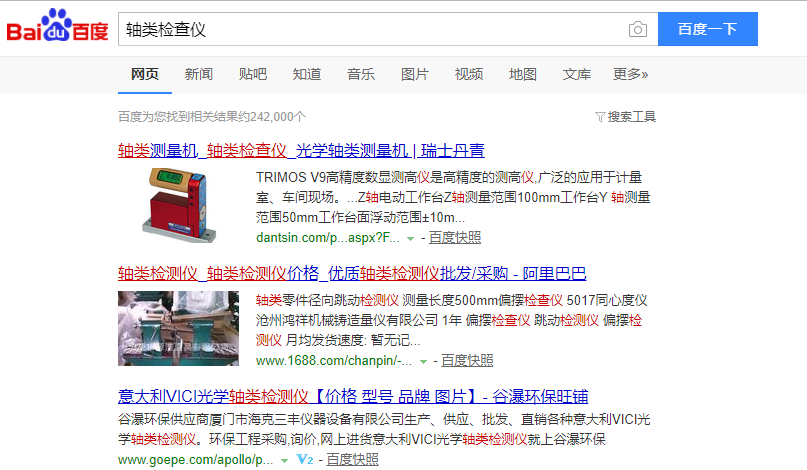Image resolution: width=807 pixels, height=470 pixels.
Task: Open the 轴类测量机 瑞士丹青 result title
Action: [x=301, y=150]
